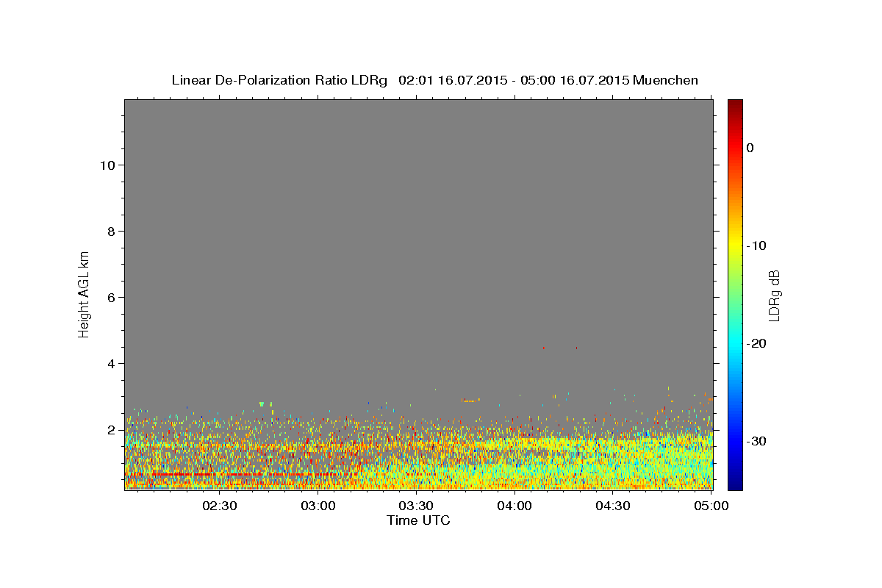Click the 'Time UTC' axis label
882x588 pixels.
(x=418, y=520)
